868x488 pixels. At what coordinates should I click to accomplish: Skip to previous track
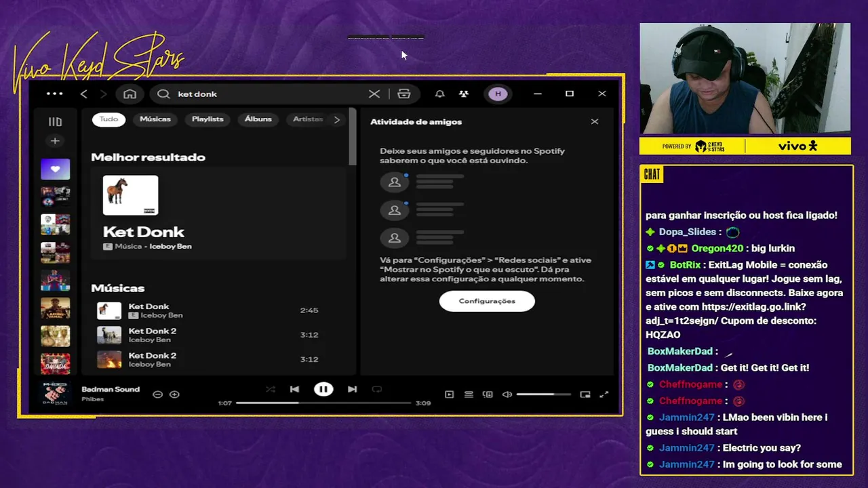coord(294,389)
